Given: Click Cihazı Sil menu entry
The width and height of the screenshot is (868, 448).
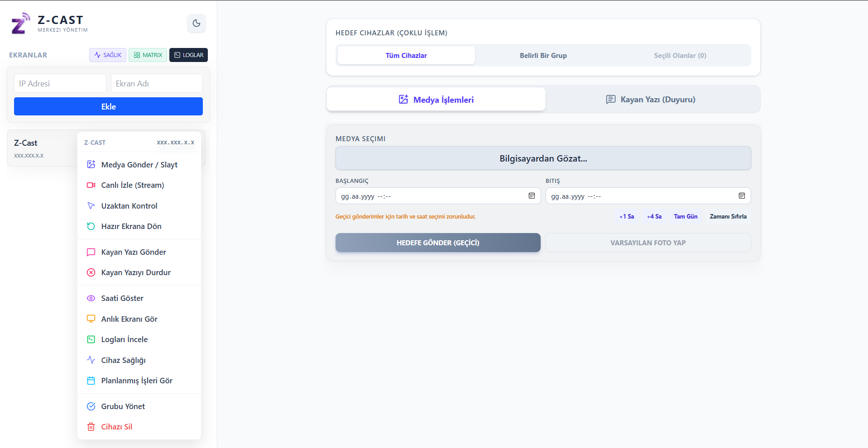Looking at the screenshot, I should point(139,427).
